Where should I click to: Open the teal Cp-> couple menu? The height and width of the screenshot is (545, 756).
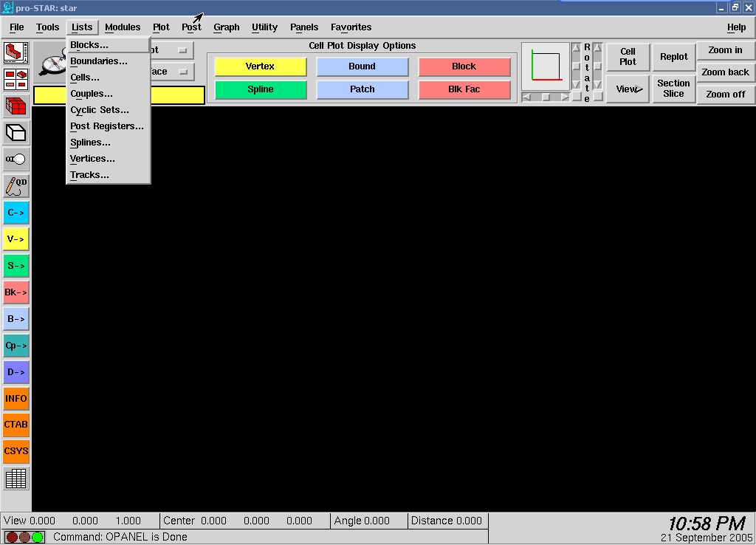coord(16,346)
